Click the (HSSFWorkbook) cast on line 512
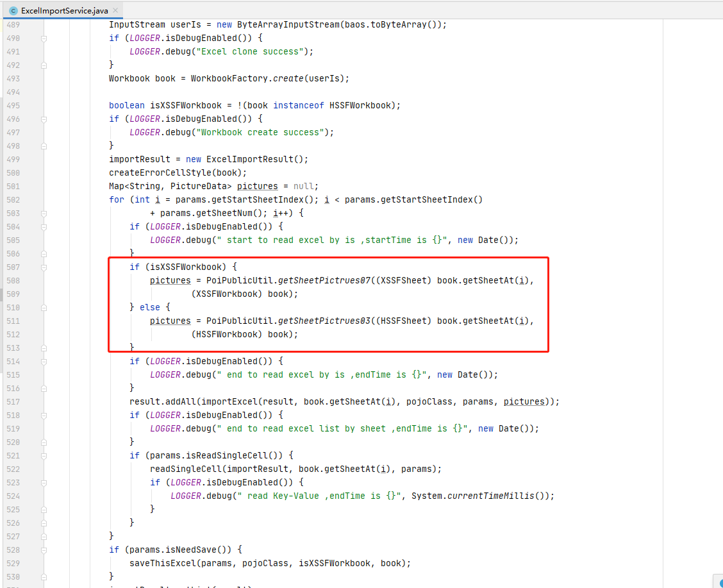Image resolution: width=723 pixels, height=588 pixels. coord(227,334)
